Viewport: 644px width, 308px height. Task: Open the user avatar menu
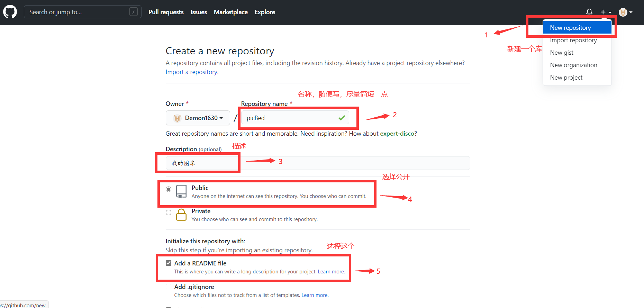(626, 12)
